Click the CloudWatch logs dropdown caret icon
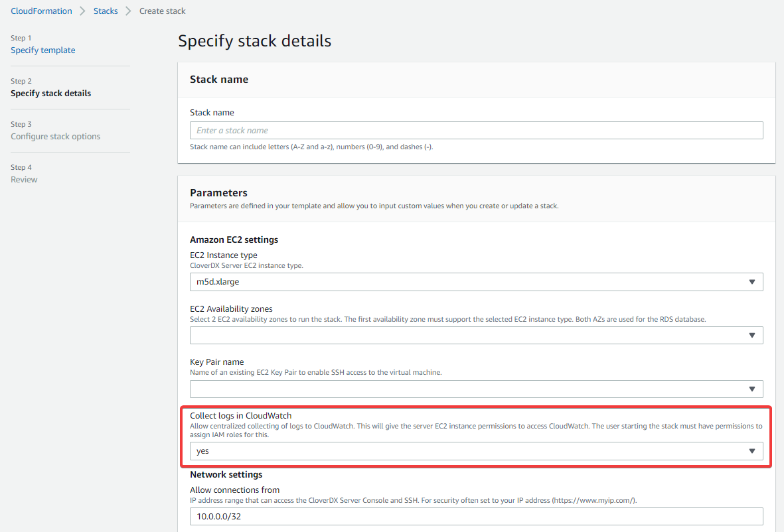Image resolution: width=784 pixels, height=532 pixels. point(752,450)
